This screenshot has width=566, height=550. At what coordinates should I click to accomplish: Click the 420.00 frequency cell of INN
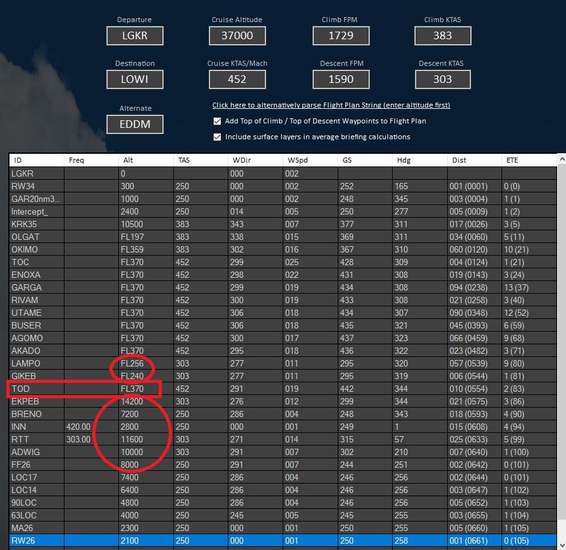91,427
